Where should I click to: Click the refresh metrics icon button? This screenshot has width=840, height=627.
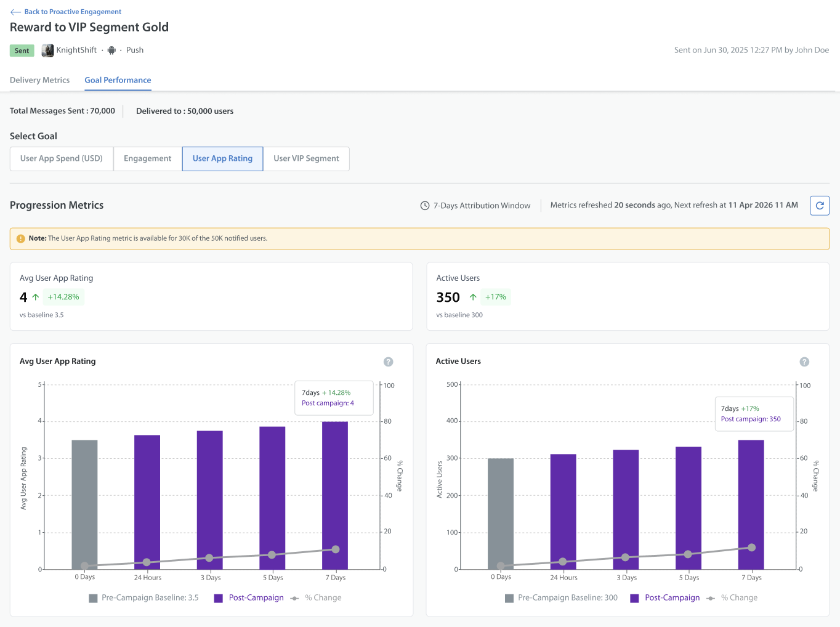(820, 206)
